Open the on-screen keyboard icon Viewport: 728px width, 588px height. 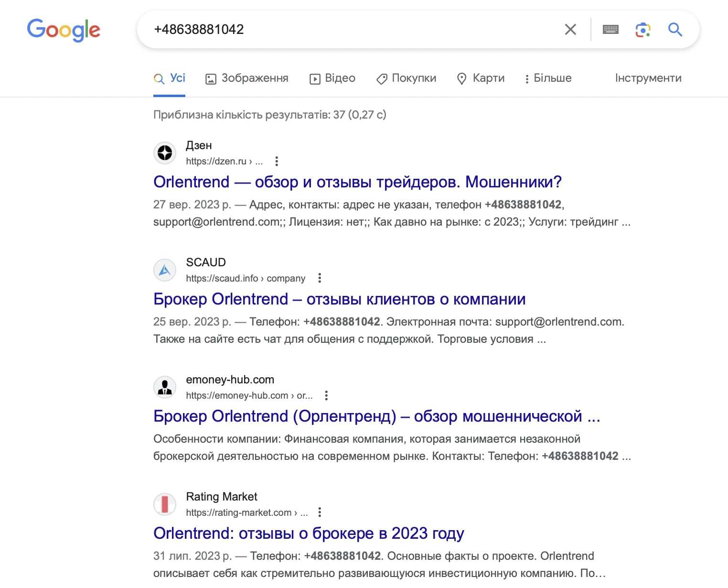point(610,30)
